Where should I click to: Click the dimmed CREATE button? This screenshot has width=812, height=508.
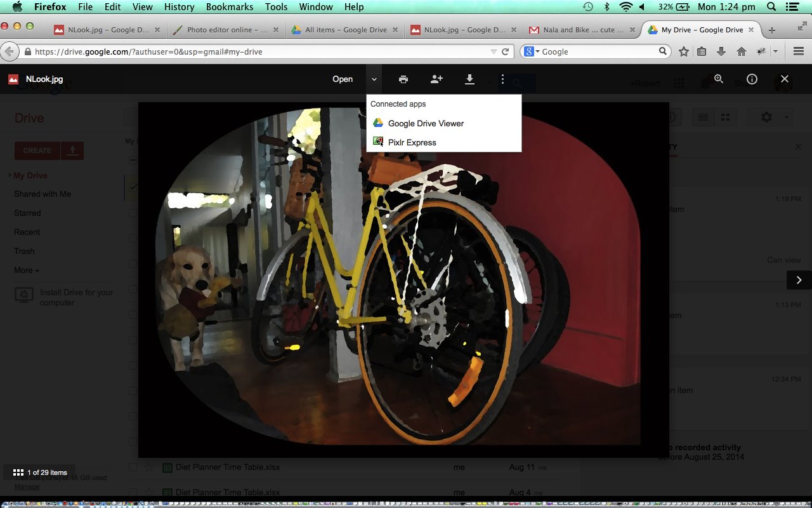tap(37, 150)
